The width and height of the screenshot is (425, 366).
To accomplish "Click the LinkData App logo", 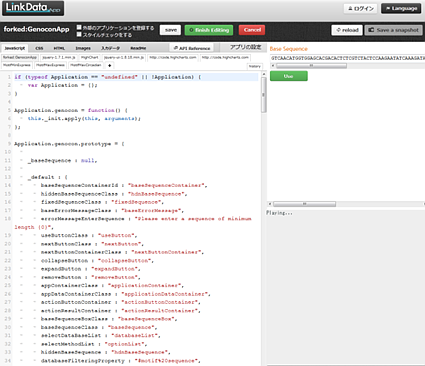I will [x=33, y=8].
